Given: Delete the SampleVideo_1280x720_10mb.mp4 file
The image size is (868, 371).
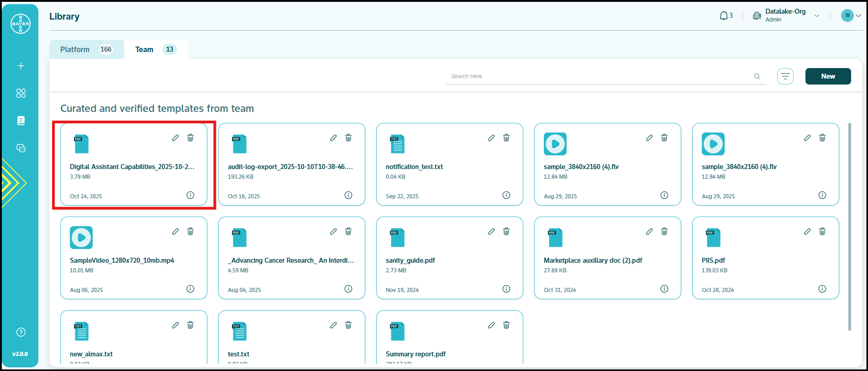Looking at the screenshot, I should (x=190, y=231).
